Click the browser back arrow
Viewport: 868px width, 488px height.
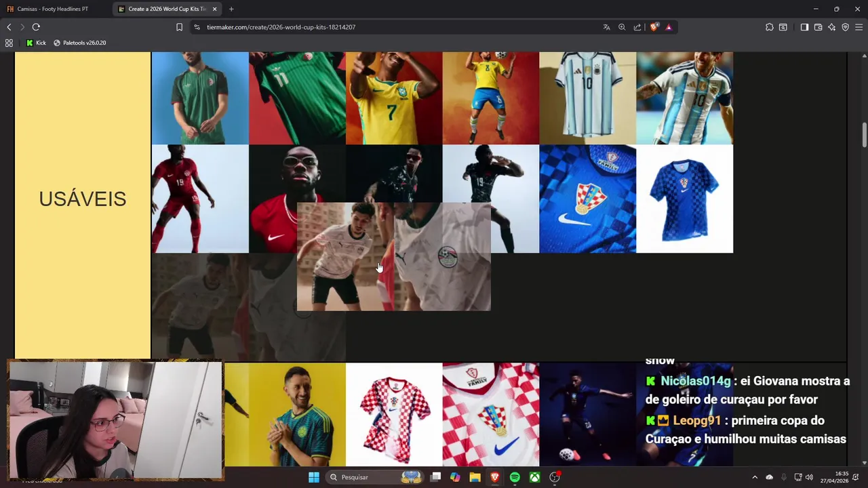(9, 27)
